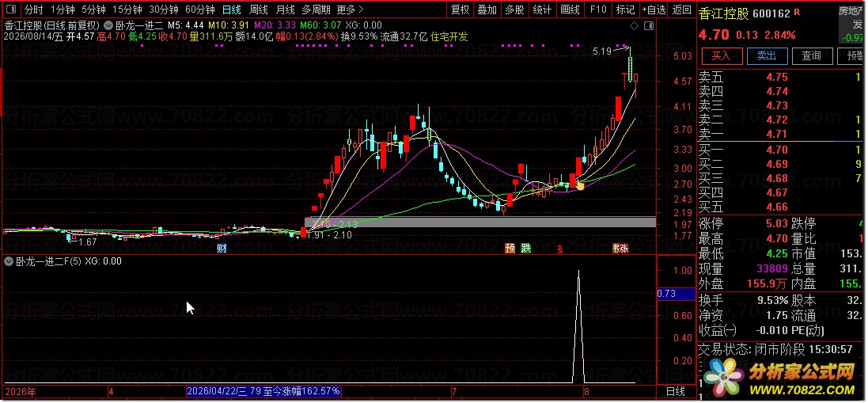Click the 买入 buy button
The width and height of the screenshot is (868, 403).
point(721,55)
